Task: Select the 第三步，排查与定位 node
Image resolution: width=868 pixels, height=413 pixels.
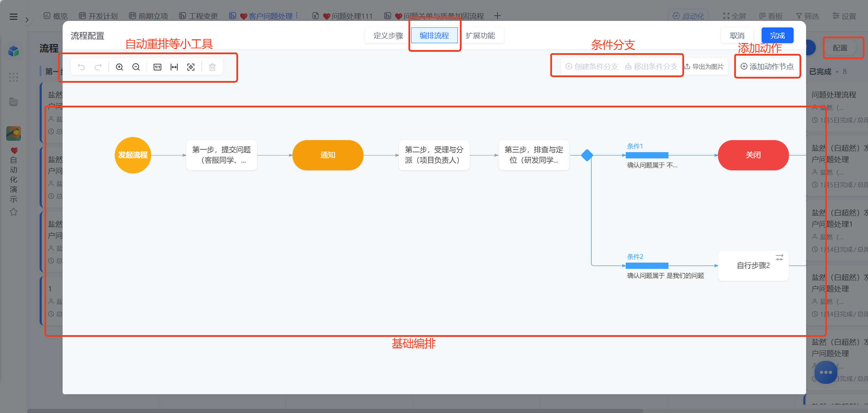Action: point(534,155)
